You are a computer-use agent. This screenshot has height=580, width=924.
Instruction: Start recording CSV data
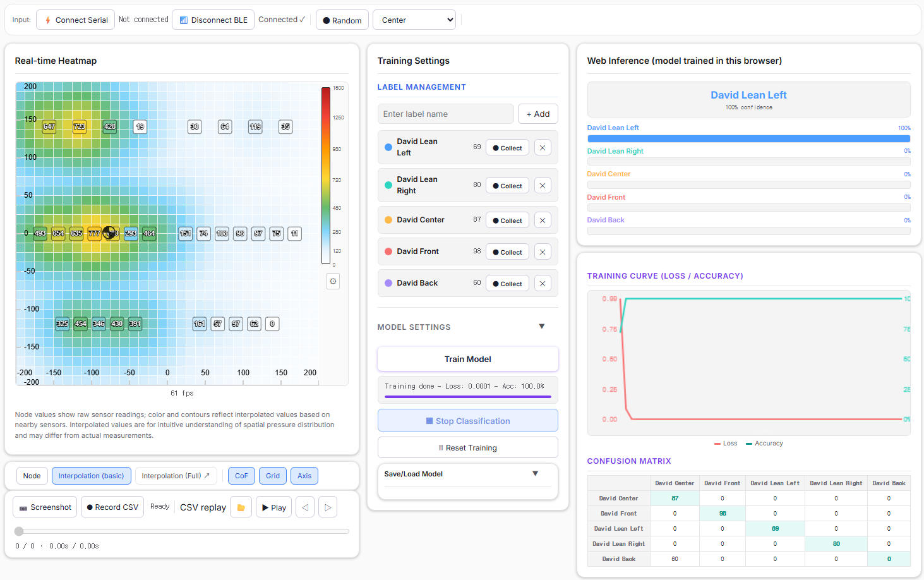pos(112,507)
